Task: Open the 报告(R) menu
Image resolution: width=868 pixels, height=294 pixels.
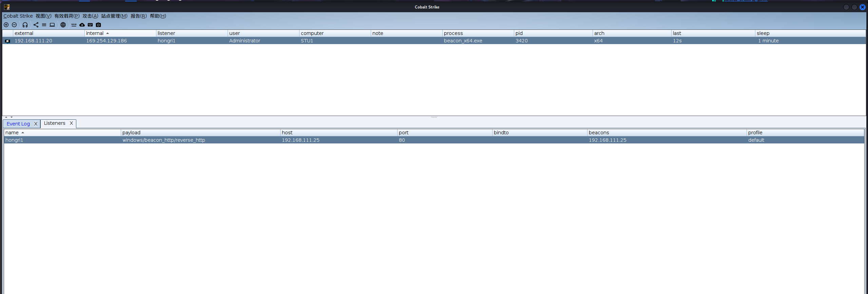Action: click(x=139, y=16)
